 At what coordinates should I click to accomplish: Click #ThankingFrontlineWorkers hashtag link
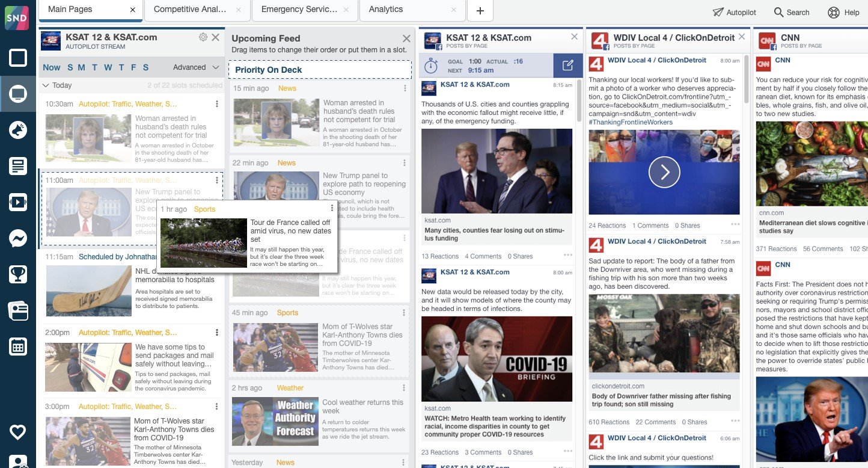pyautogui.click(x=631, y=122)
